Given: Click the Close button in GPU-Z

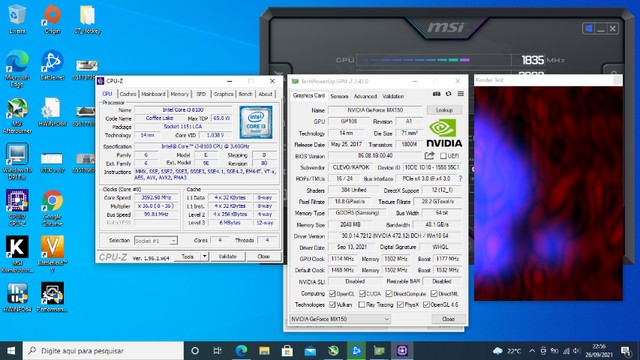Looking at the screenshot, I should 448,319.
